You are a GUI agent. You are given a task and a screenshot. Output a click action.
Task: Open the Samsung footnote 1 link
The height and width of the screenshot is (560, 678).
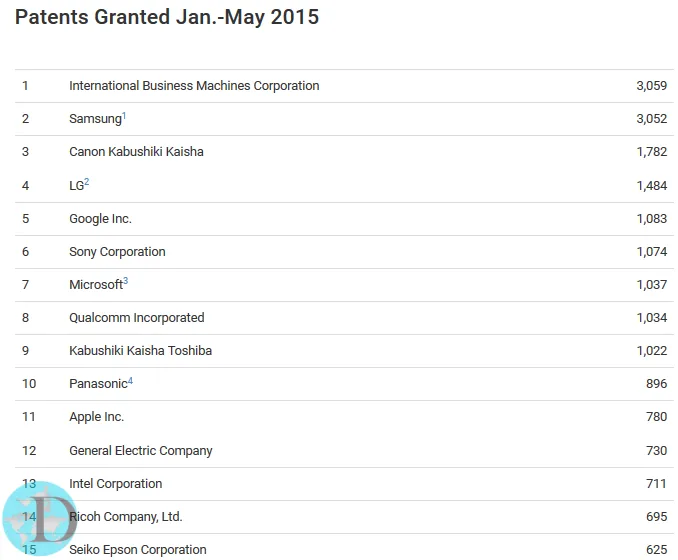124,115
